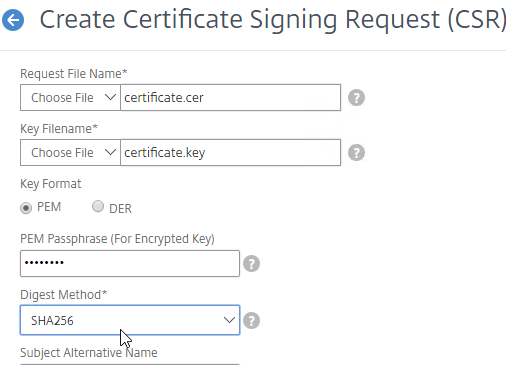Go back using the blue arrow icon

[x=13, y=20]
